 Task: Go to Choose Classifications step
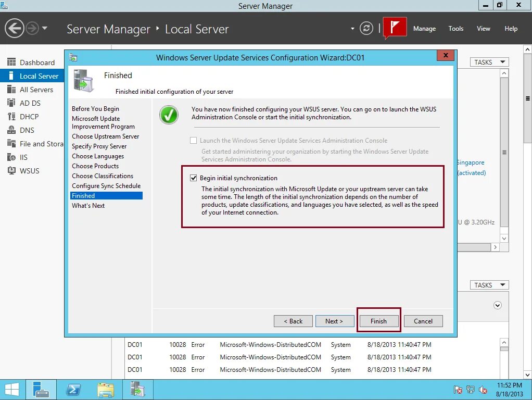103,176
